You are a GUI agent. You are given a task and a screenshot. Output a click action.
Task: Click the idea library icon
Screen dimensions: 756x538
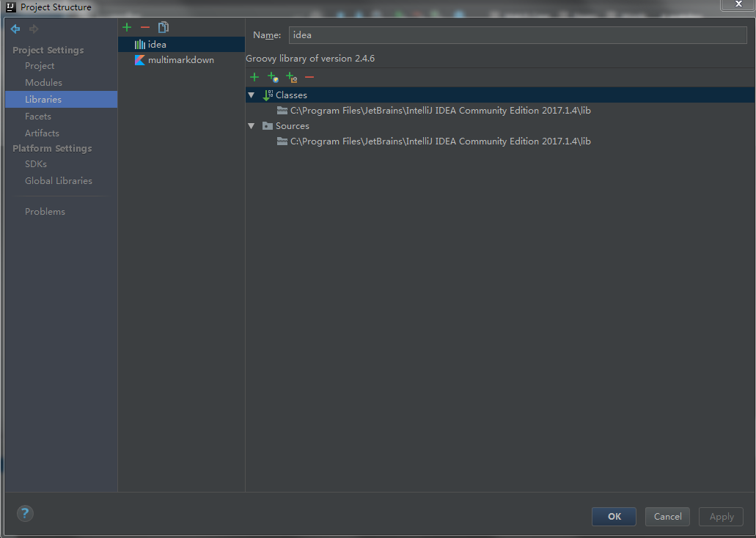point(140,45)
